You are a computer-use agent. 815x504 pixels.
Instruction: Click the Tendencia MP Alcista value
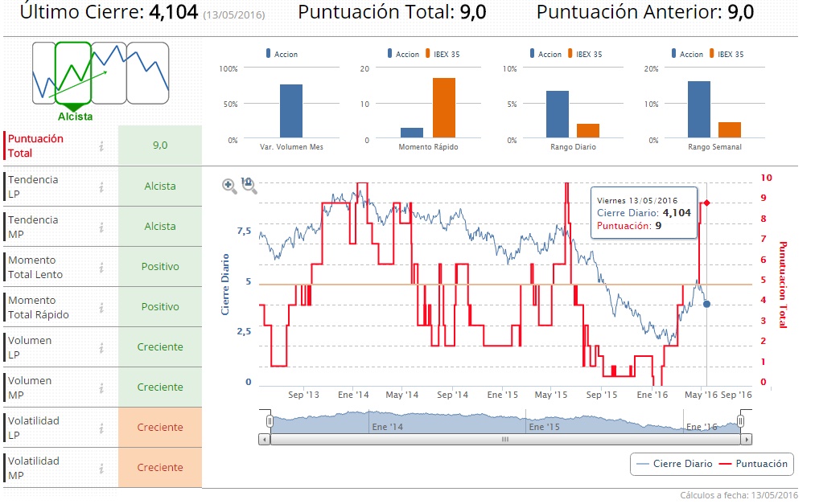click(160, 227)
